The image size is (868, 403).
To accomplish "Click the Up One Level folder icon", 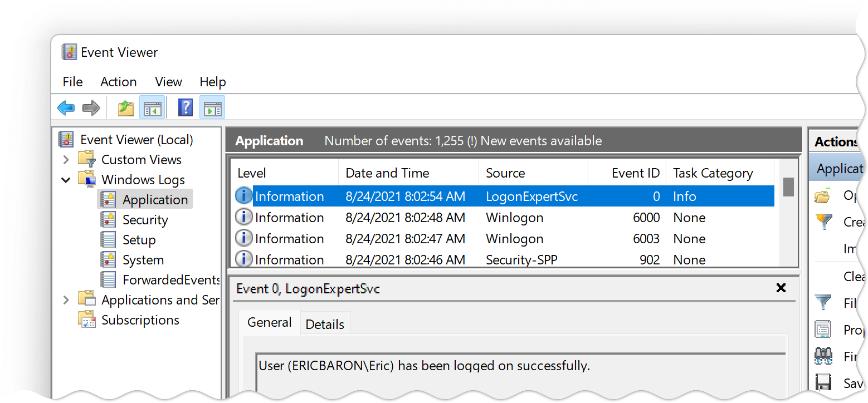I will click(x=126, y=107).
